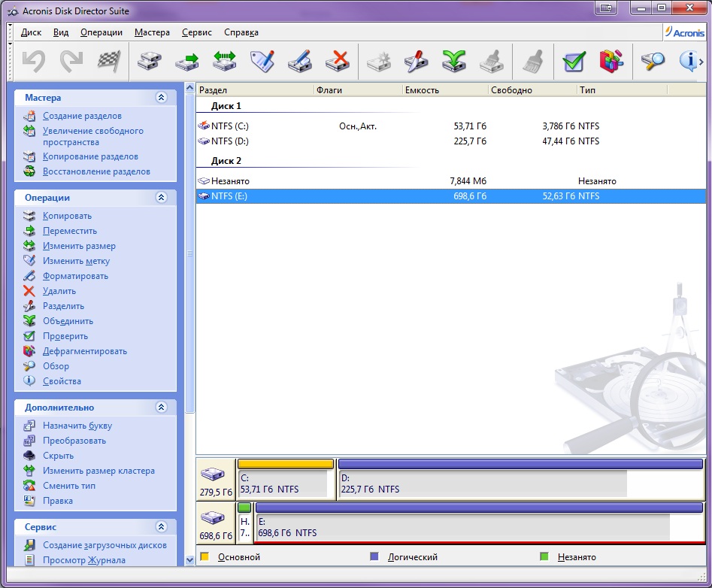
Task: Click the Undo arrow in the toolbar
Action: (x=34, y=62)
